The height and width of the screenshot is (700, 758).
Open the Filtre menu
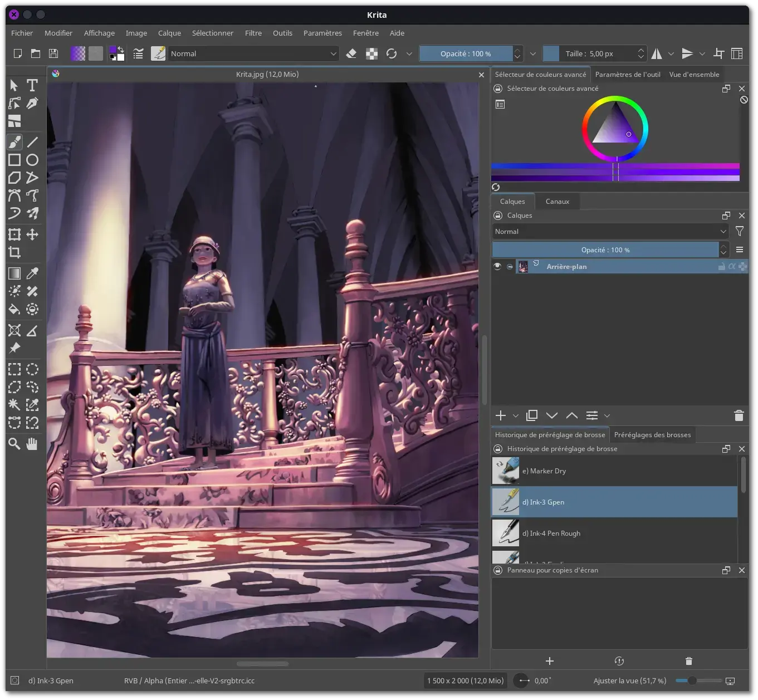point(253,33)
